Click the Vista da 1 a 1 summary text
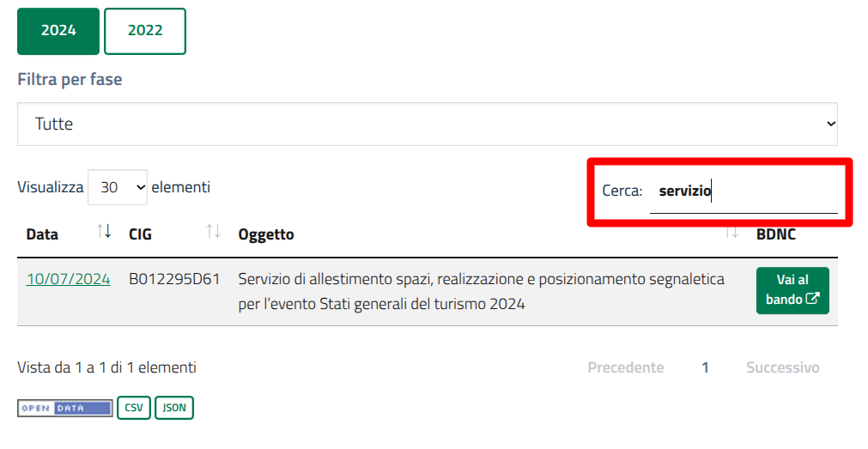868x449 pixels. (x=107, y=367)
